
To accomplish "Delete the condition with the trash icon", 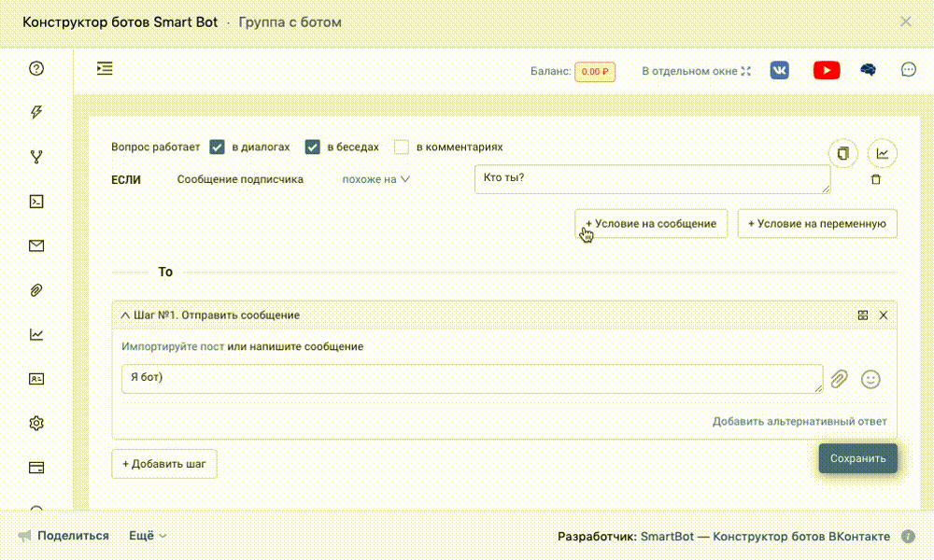I will tap(876, 179).
